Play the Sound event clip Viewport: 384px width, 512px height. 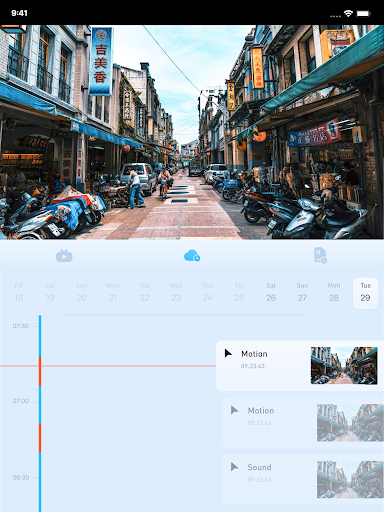(235, 467)
